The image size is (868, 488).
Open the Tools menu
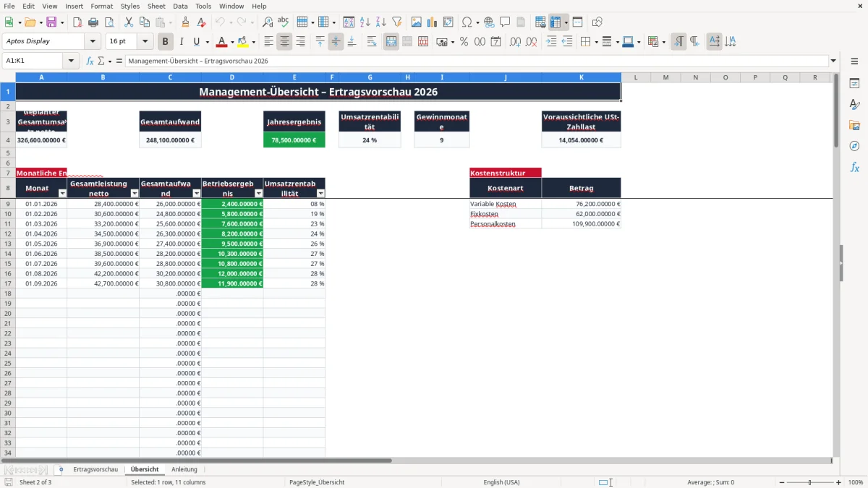tap(203, 6)
